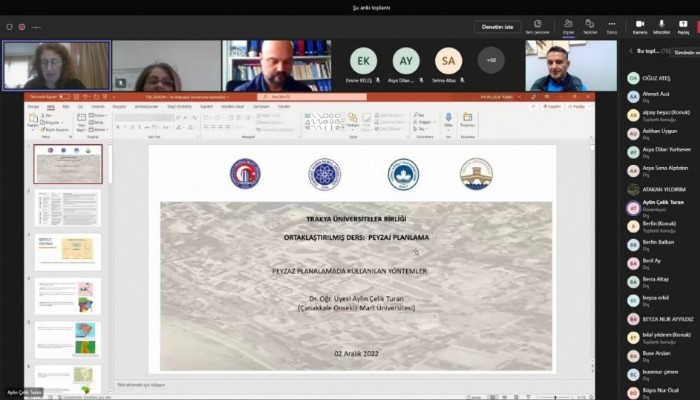This screenshot has height=400, width=700.
Task: Open the font name combo box
Action: coord(143,118)
